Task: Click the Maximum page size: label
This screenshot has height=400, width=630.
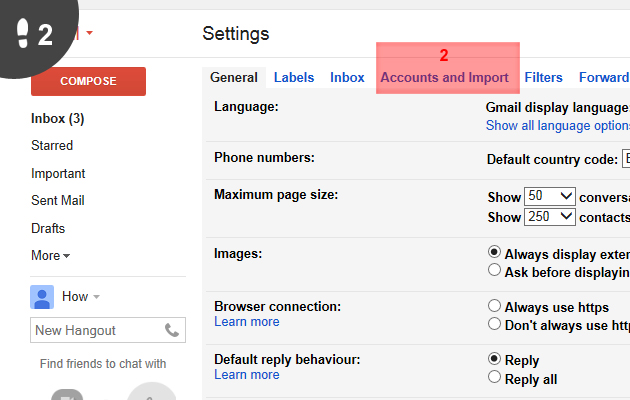Action: tap(276, 195)
